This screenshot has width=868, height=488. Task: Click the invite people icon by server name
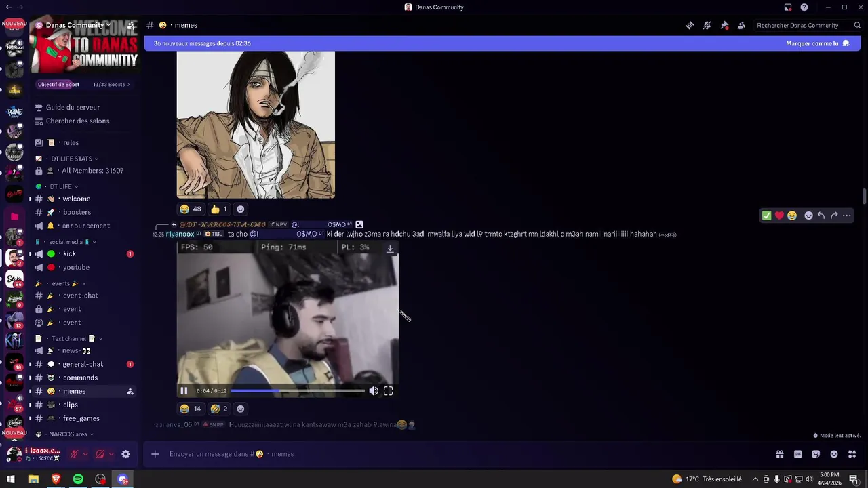point(130,25)
